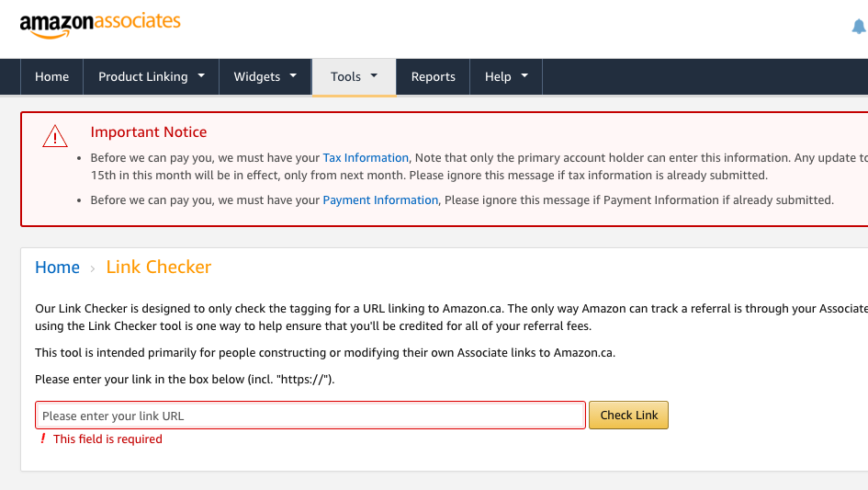Open the Help menu
This screenshot has width=868, height=490.
coord(506,76)
